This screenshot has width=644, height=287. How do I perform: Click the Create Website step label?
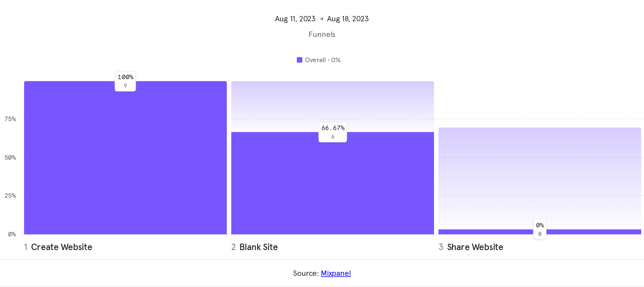61,247
